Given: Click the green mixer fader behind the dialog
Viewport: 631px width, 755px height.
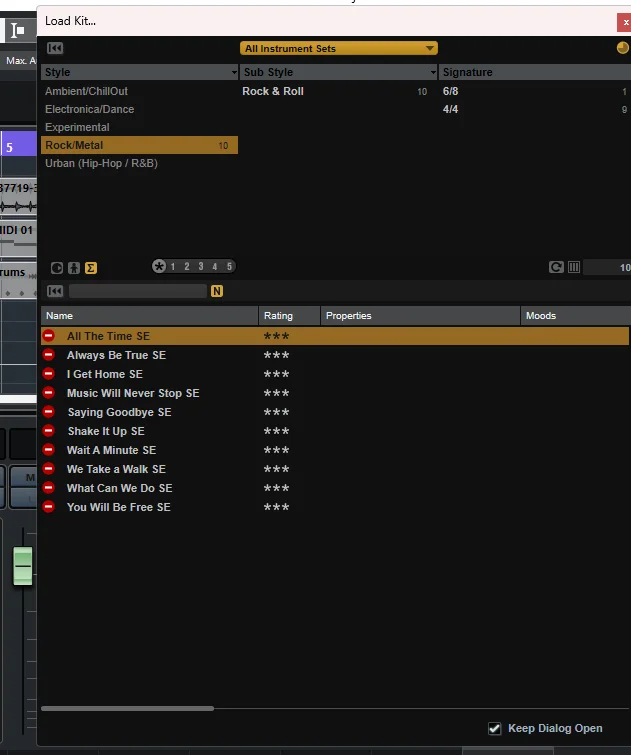Looking at the screenshot, I should point(23,566).
